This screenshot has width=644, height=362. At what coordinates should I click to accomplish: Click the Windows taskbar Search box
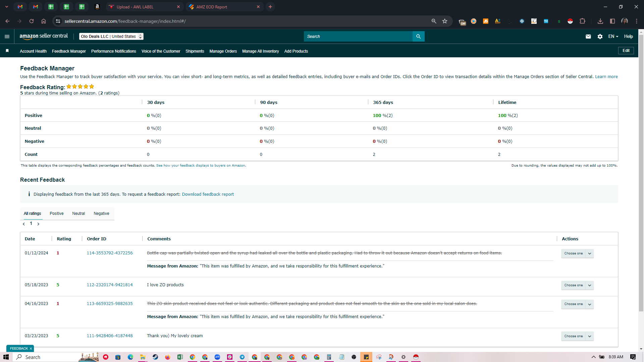[x=55, y=357]
